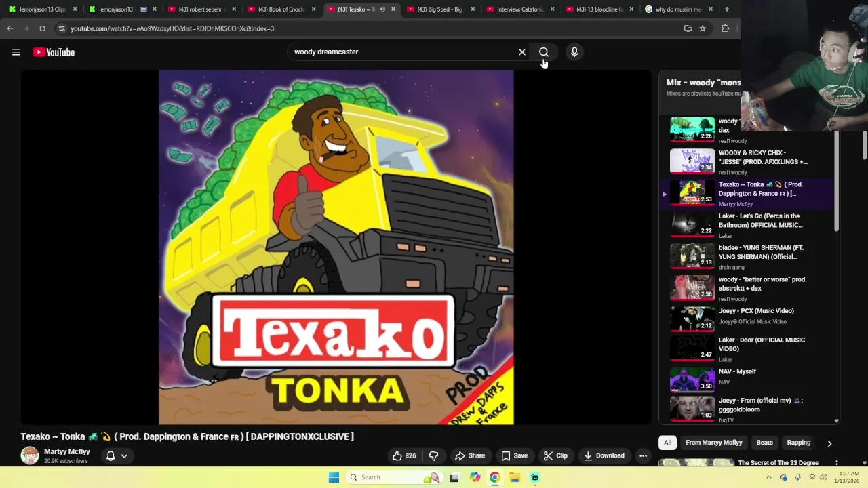The width and height of the screenshot is (868, 488).
Task: Play 'WOODY & RICKY CHIX - JESSE' from mix
Action: click(746, 162)
